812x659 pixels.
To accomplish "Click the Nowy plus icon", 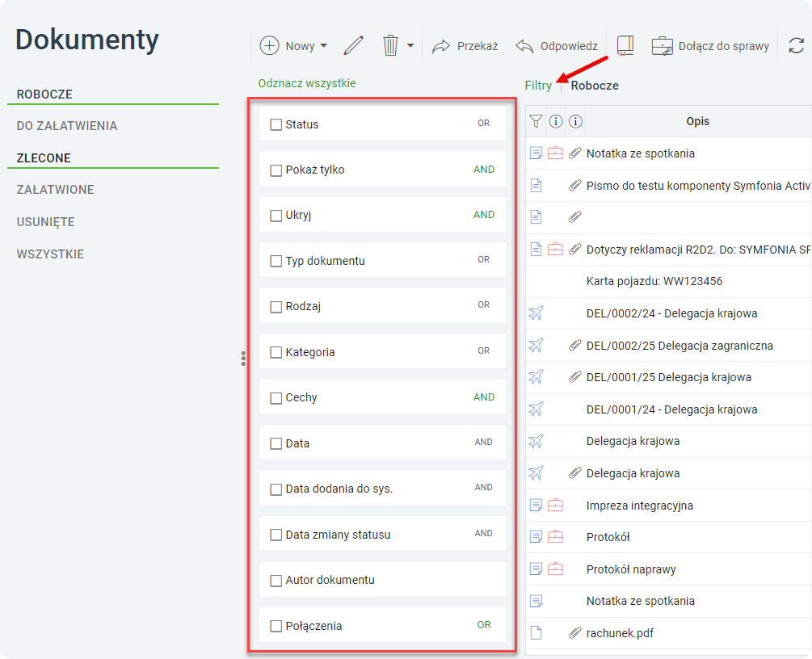I will point(269,45).
